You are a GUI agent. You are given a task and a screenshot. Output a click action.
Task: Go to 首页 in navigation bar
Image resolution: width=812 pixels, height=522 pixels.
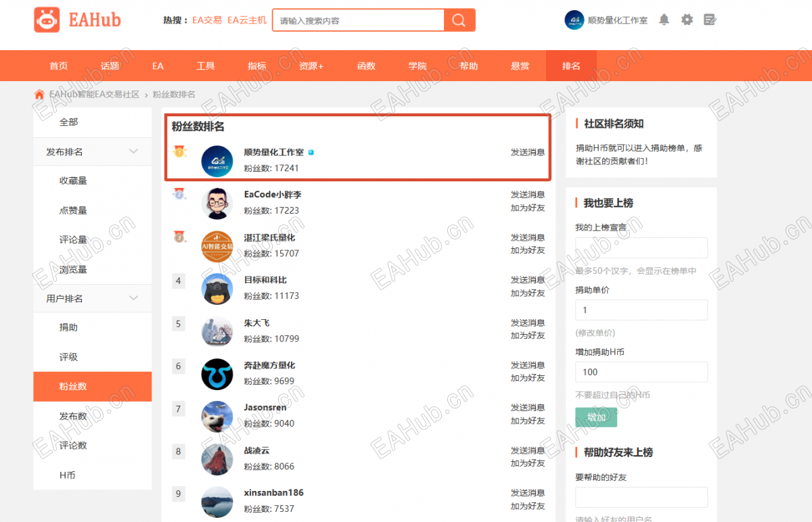pos(59,66)
